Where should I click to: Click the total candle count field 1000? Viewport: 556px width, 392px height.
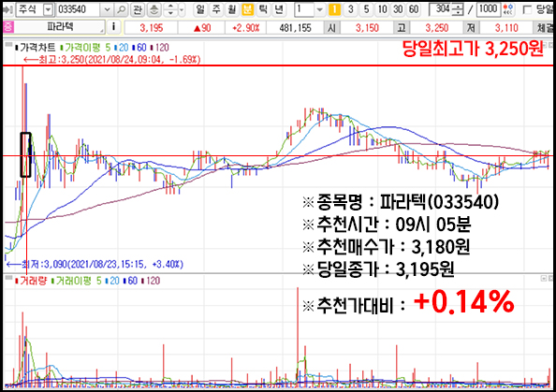pos(489,9)
